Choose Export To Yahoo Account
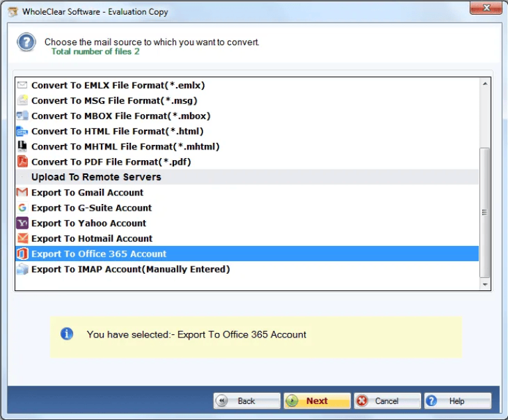Image resolution: width=508 pixels, height=420 pixels. (x=247, y=223)
